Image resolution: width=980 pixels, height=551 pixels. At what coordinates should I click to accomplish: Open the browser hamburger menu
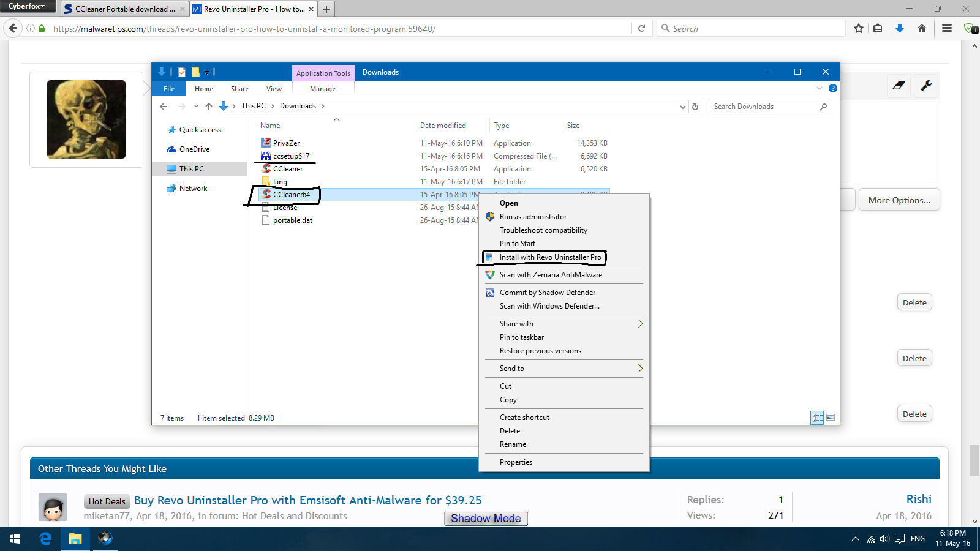pyautogui.click(x=946, y=28)
